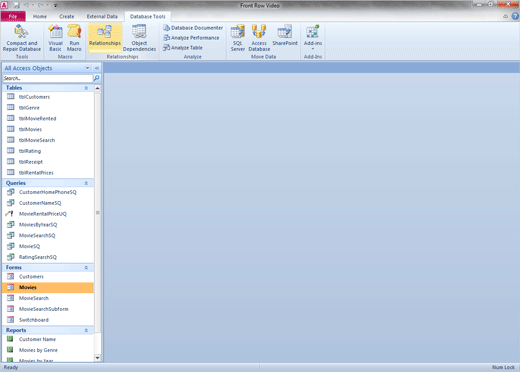
Task: Select the tblCustomers table
Action: [x=48, y=97]
